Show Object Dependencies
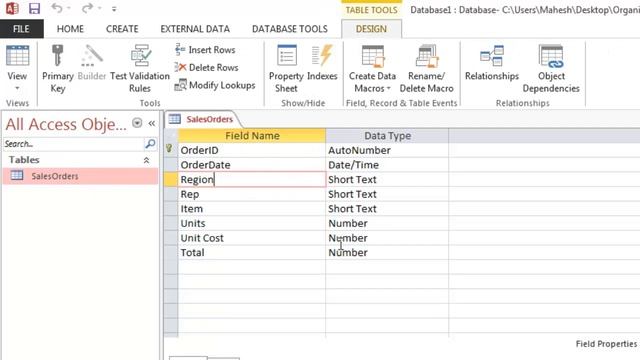The width and height of the screenshot is (640, 360). (551, 69)
